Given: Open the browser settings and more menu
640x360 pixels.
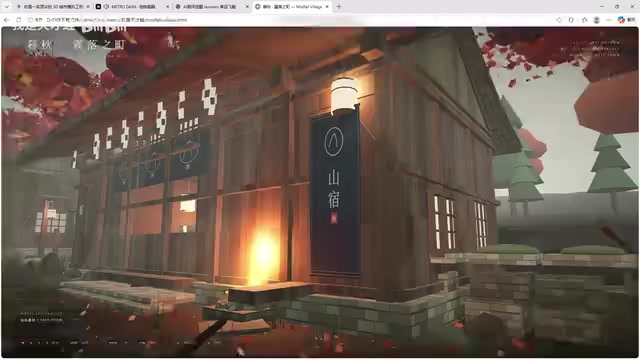Looking at the screenshot, I should (x=609, y=20).
